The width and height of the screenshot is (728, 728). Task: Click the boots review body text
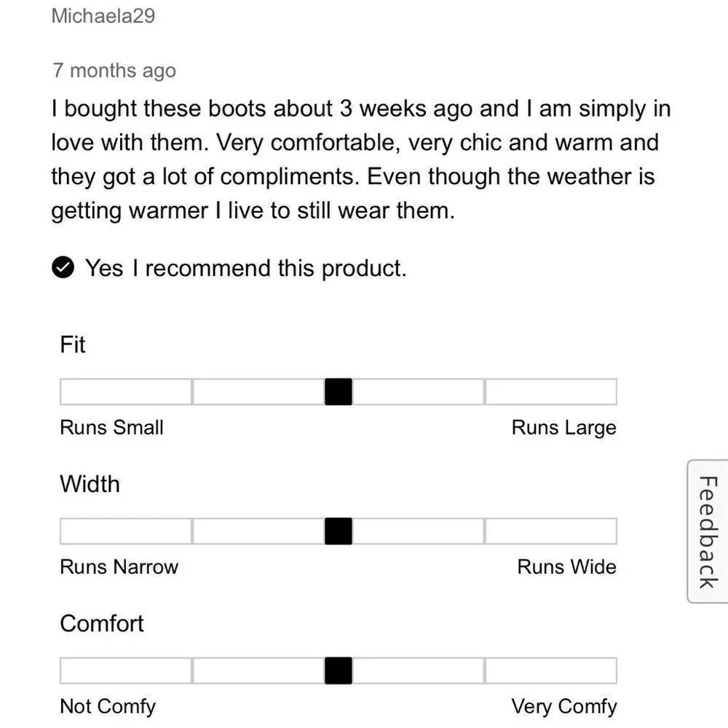pos(361,159)
